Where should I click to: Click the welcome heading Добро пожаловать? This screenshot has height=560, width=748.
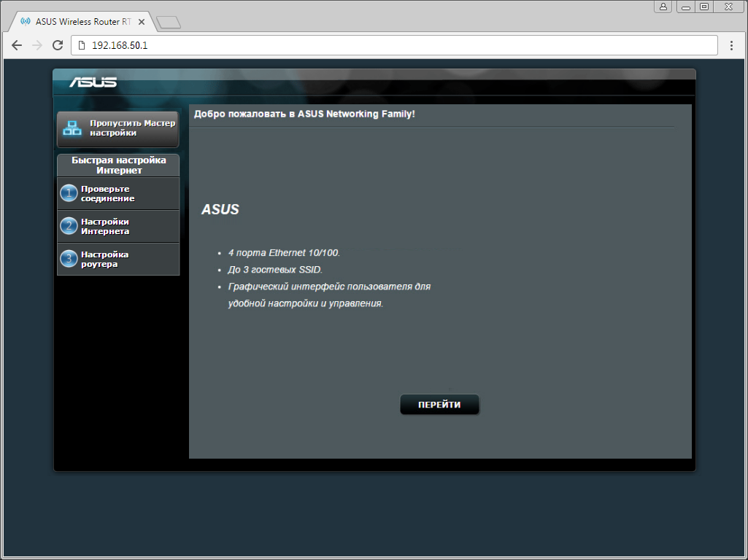[304, 114]
